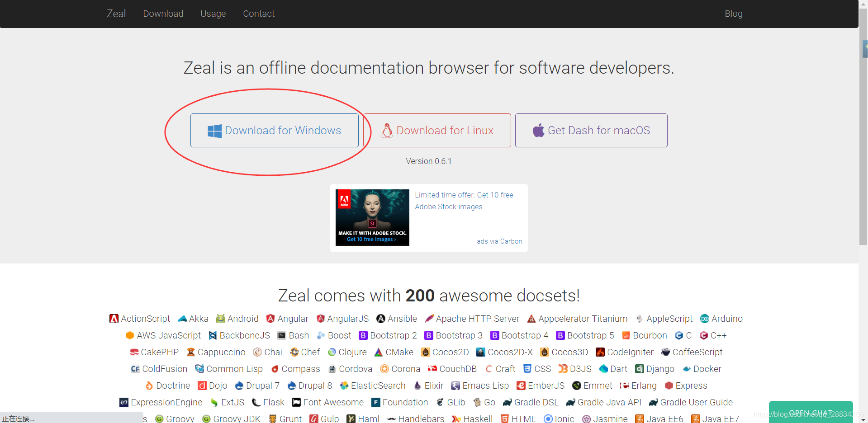Viewport: 868px width, 423px height.
Task: Click the Bootstrap 2 icon
Action: point(363,335)
